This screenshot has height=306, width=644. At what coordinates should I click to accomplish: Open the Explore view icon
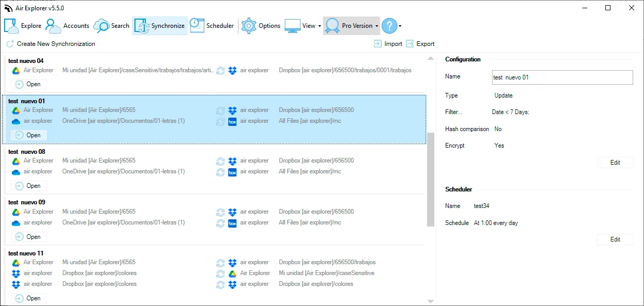[11, 26]
